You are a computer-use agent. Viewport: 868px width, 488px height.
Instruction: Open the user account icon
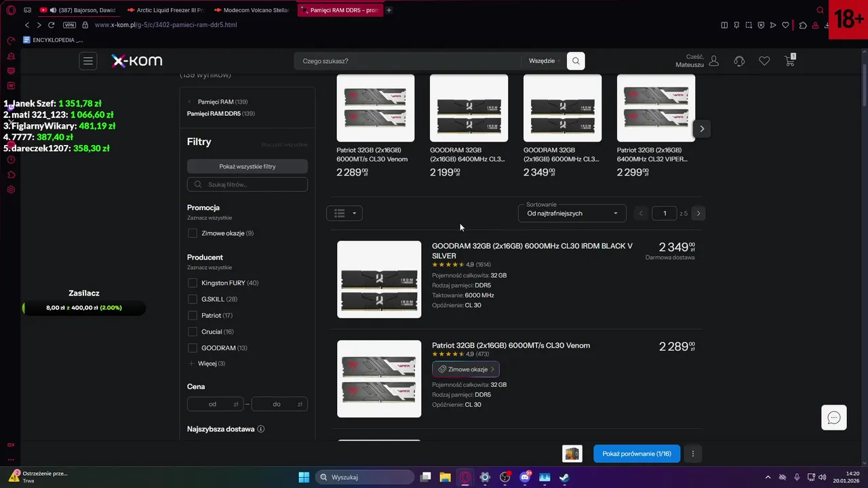[x=713, y=61]
